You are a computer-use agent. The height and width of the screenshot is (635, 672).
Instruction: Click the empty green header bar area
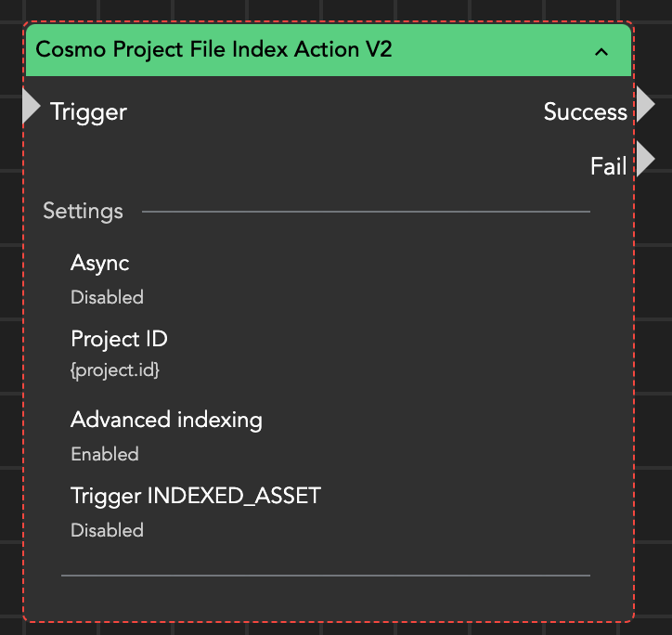point(492,50)
